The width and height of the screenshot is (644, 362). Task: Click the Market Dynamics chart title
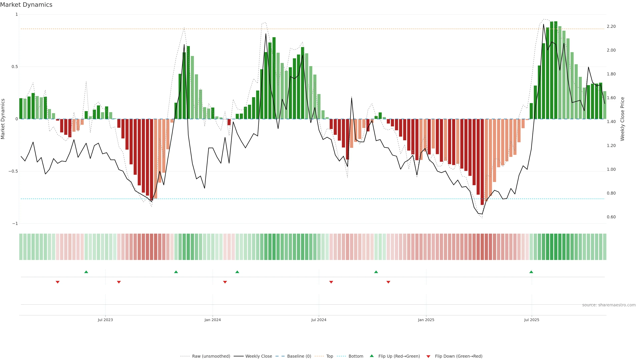pyautogui.click(x=26, y=5)
